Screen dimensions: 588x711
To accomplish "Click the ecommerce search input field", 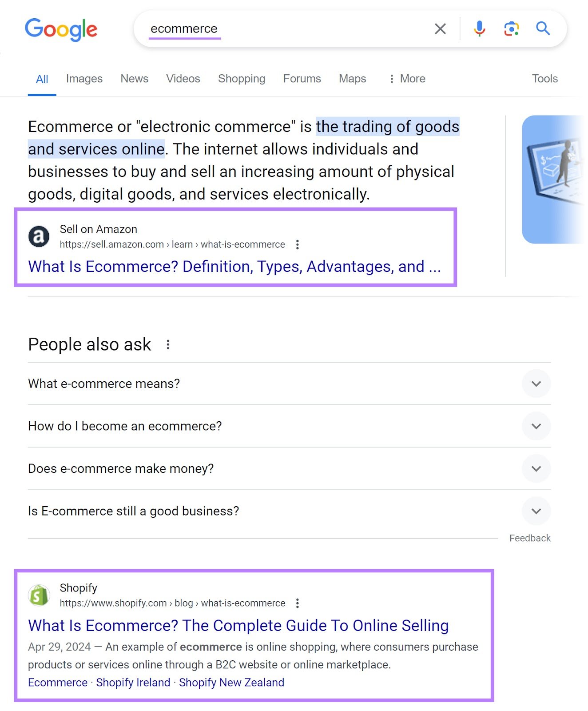I will click(x=284, y=29).
